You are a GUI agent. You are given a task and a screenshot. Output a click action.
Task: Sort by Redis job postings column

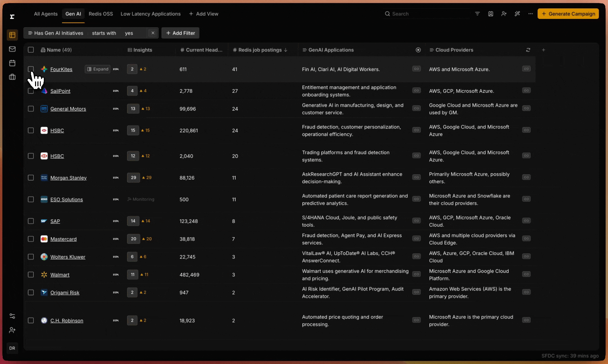(260, 50)
